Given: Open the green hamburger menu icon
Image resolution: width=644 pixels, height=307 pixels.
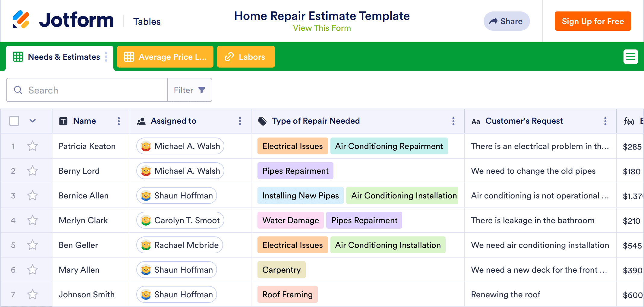Looking at the screenshot, I should pos(630,57).
